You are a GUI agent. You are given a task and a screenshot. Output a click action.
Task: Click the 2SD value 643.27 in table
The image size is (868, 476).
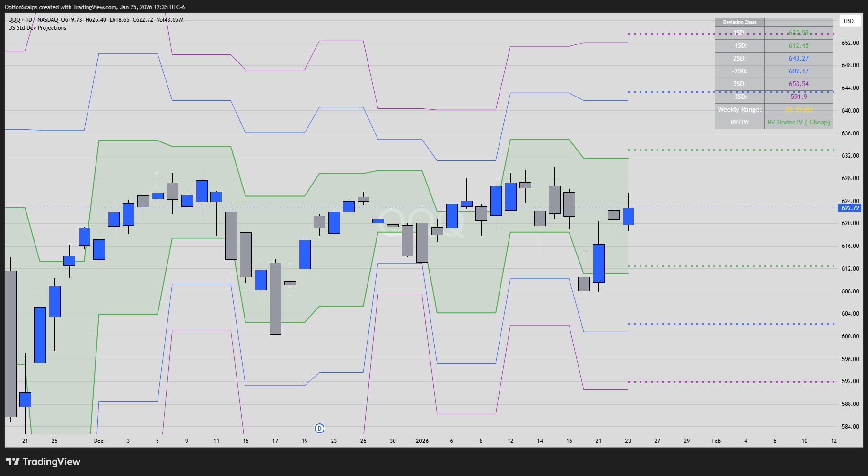[x=798, y=59]
